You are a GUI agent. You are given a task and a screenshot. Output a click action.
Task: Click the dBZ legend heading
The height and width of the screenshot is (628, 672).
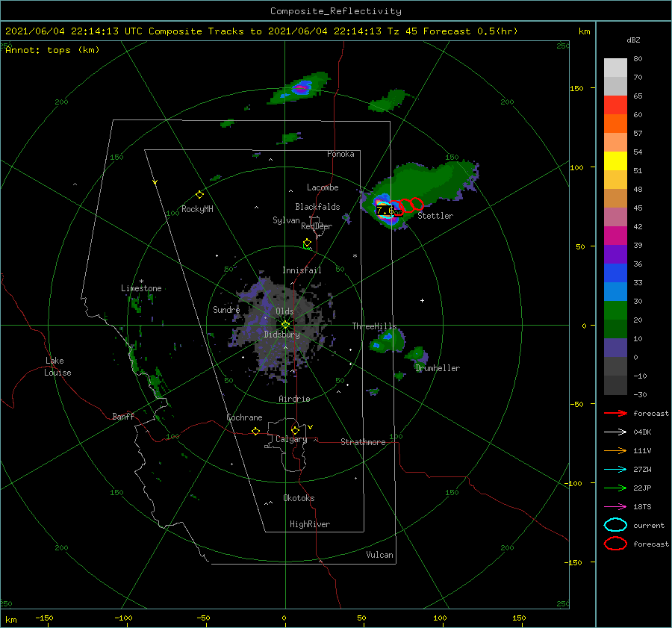click(x=633, y=40)
